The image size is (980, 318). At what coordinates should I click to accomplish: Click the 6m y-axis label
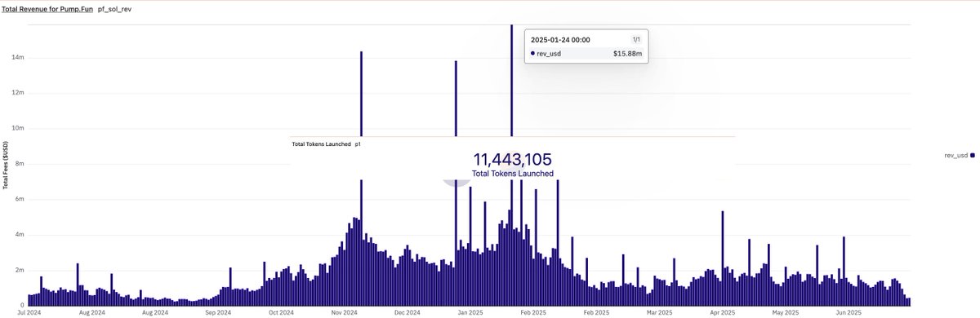tap(20, 199)
